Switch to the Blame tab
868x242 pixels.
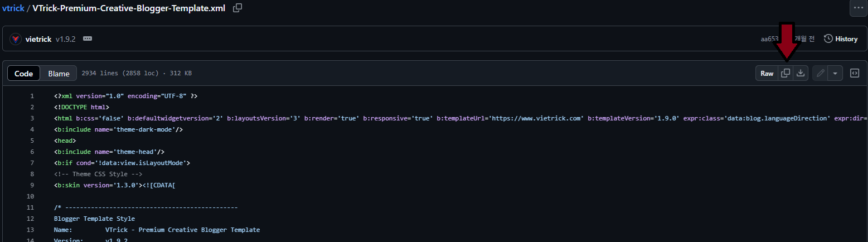tap(59, 74)
